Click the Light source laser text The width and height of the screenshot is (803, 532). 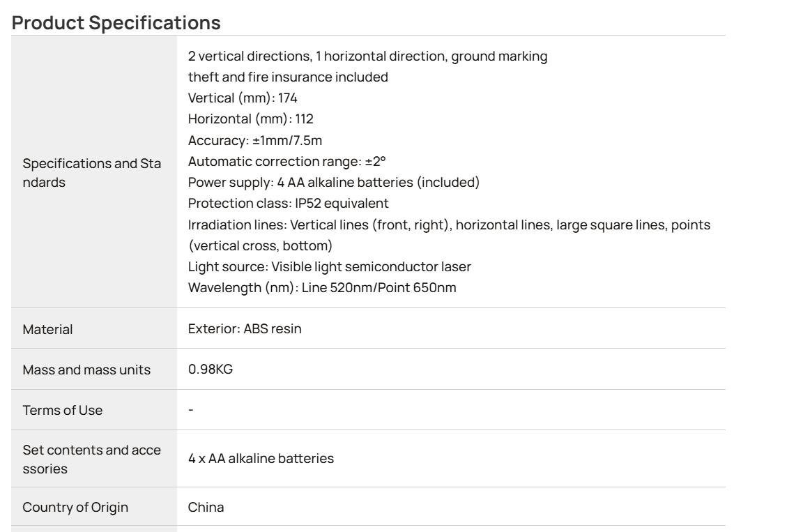[x=329, y=267]
